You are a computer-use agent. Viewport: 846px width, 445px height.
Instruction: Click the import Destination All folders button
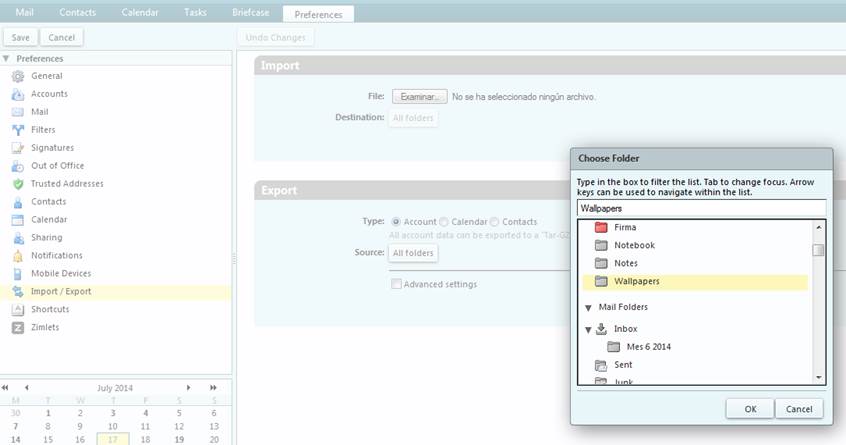click(413, 118)
